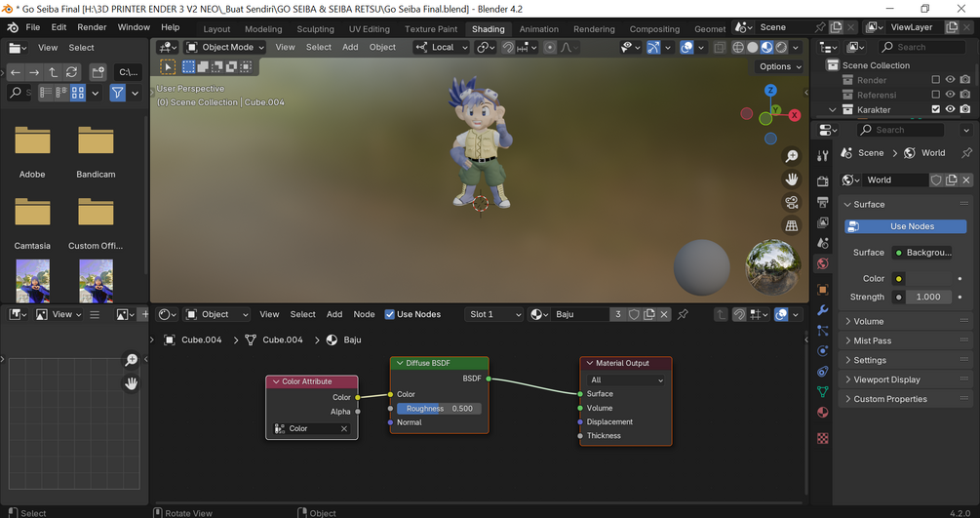Open the Render menu
Viewport: 980px width, 518px height.
click(92, 27)
